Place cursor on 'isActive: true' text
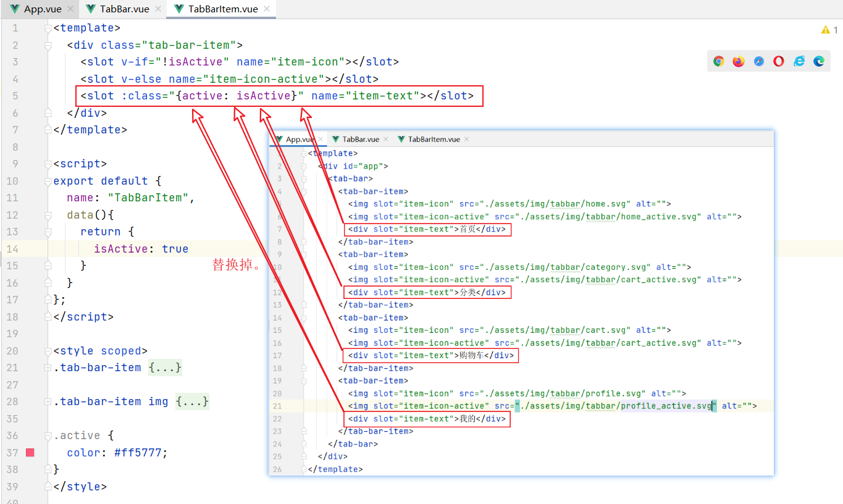This screenshot has width=843, height=504. click(x=141, y=249)
